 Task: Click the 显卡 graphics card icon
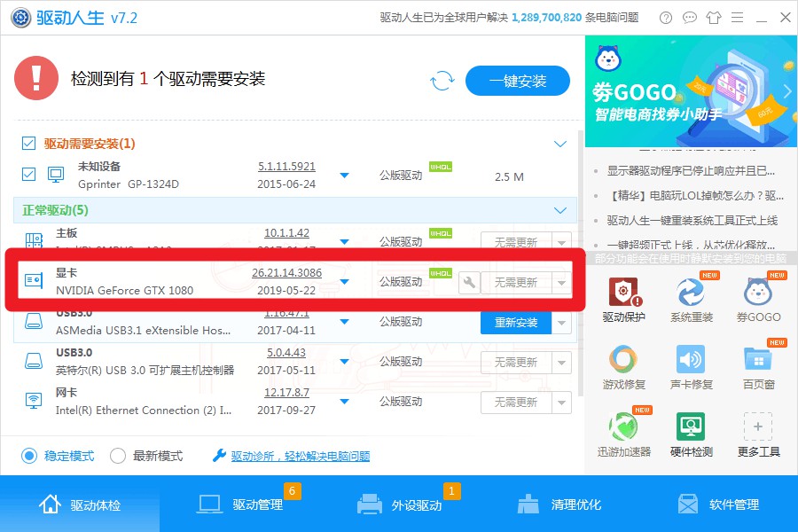(x=34, y=280)
